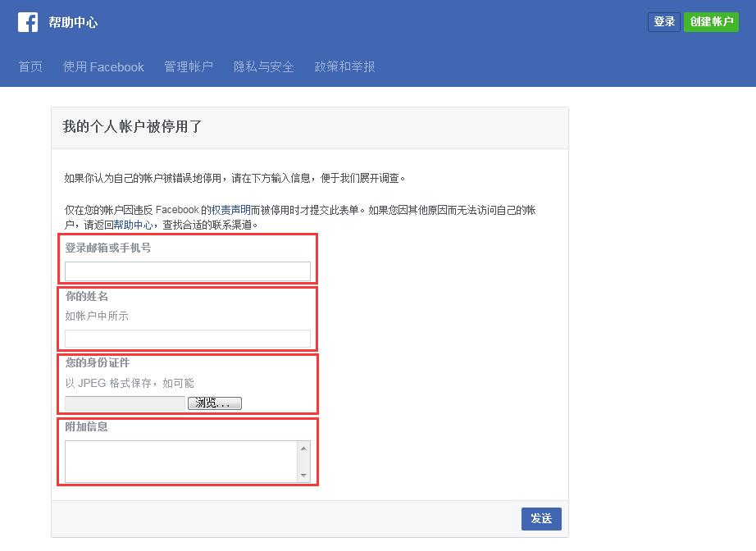Image resolution: width=756 pixels, height=551 pixels.
Task: Open the 政策和举报 nav tab
Action: point(344,66)
